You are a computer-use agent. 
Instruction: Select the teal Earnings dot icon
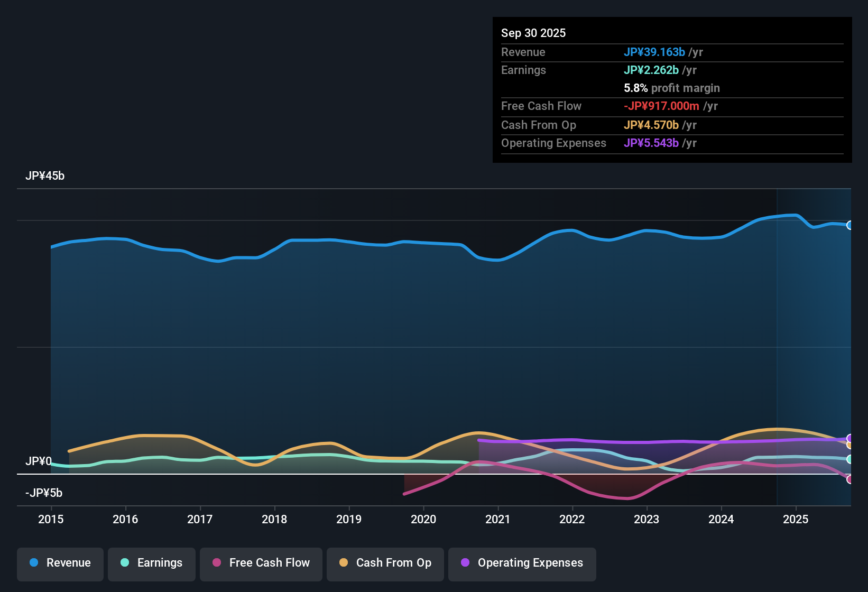tap(125, 563)
